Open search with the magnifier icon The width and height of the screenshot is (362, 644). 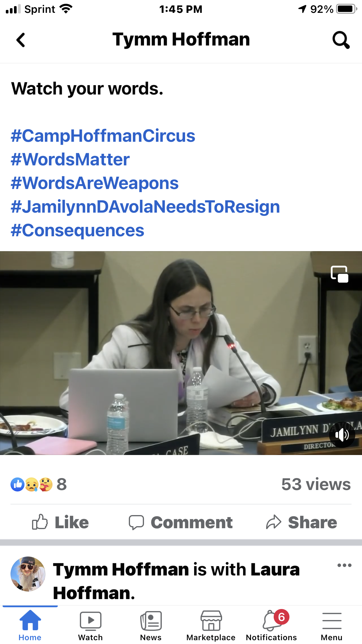[341, 40]
